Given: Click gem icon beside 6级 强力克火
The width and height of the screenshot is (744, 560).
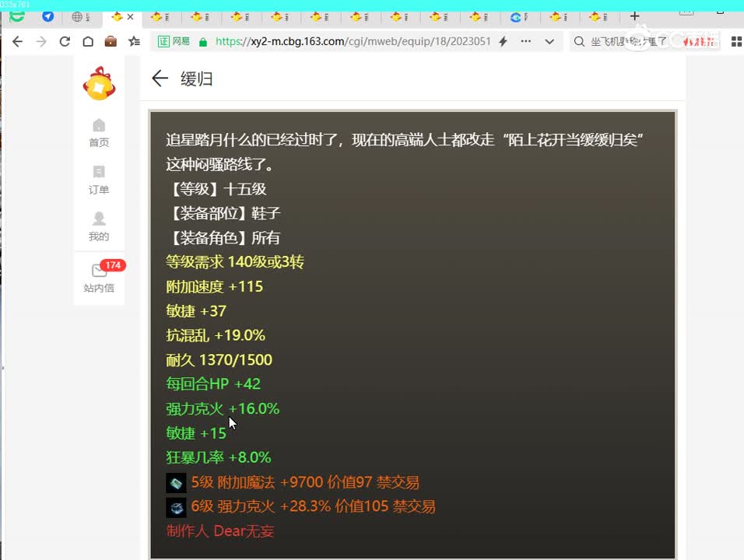Looking at the screenshot, I should click(x=176, y=507).
